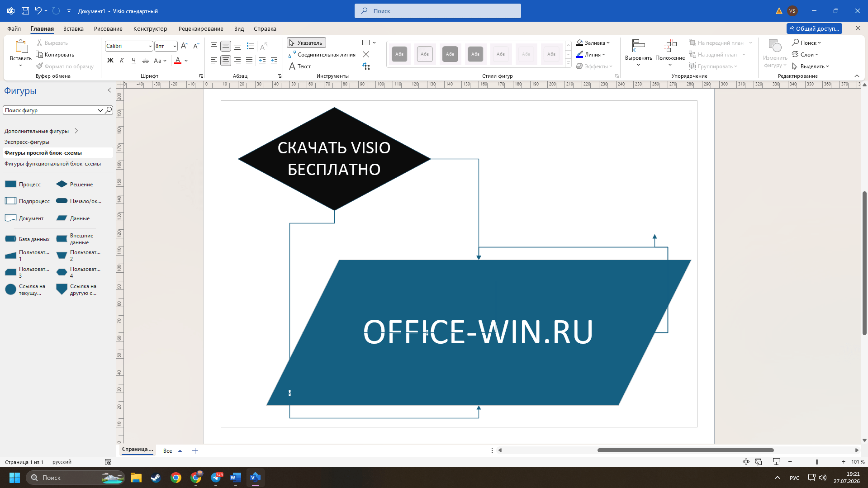The width and height of the screenshot is (868, 488).
Task: Click the shape search magnifier icon
Action: [x=109, y=110]
